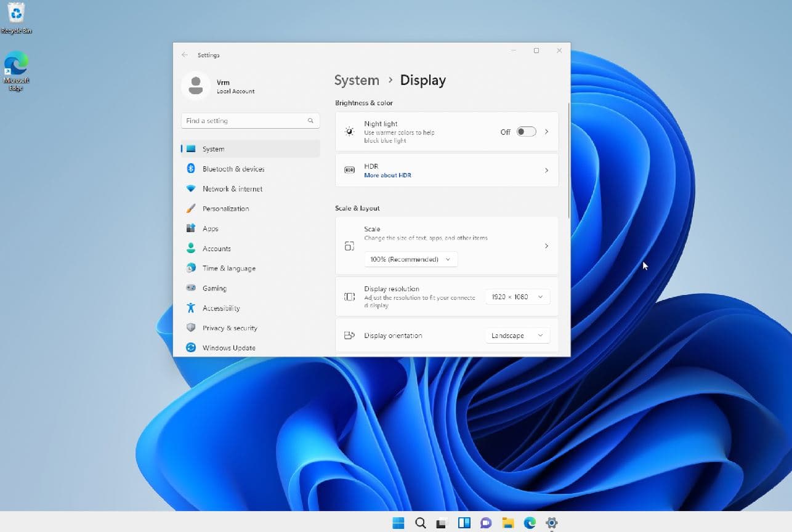Open Windows Update settings
792x532 pixels.
pos(229,347)
